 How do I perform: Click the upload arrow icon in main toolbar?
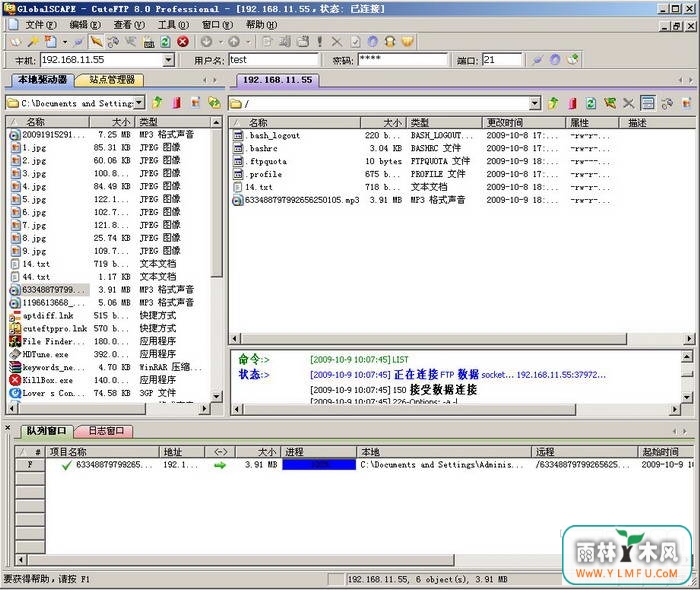(234, 42)
